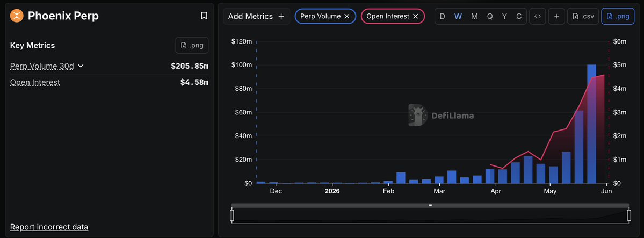Click the $205.85m Perp Volume value
This screenshot has width=644, height=238.
coord(190,66)
